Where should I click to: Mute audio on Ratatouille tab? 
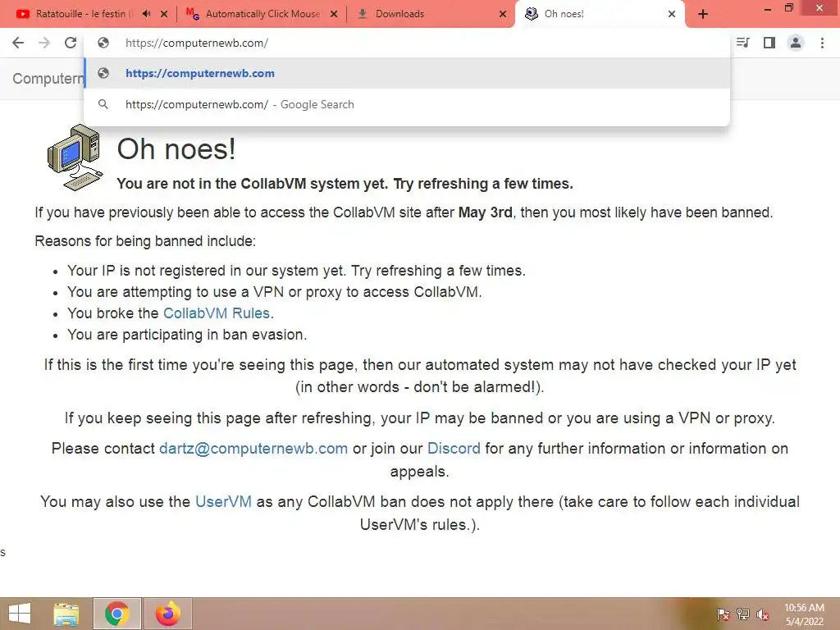[147, 14]
